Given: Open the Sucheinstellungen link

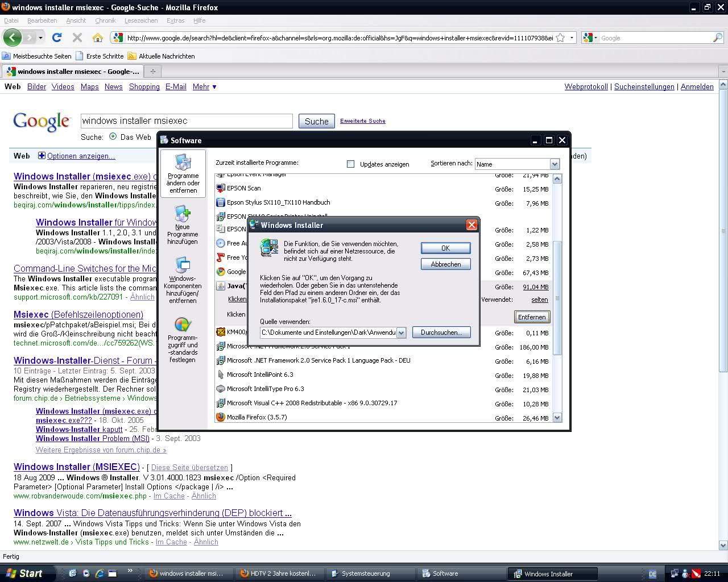Looking at the screenshot, I should click(644, 86).
